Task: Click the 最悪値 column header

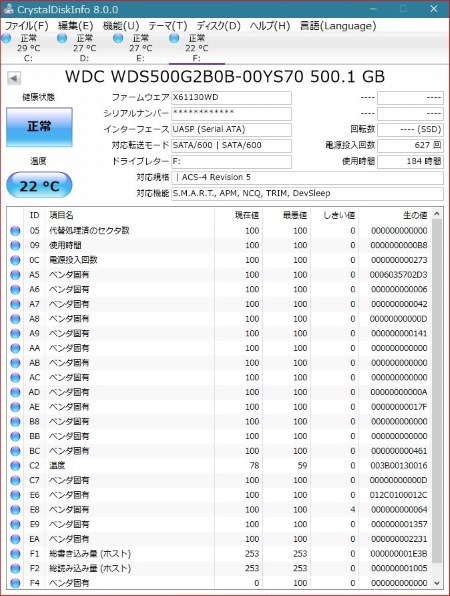Action: click(x=286, y=216)
